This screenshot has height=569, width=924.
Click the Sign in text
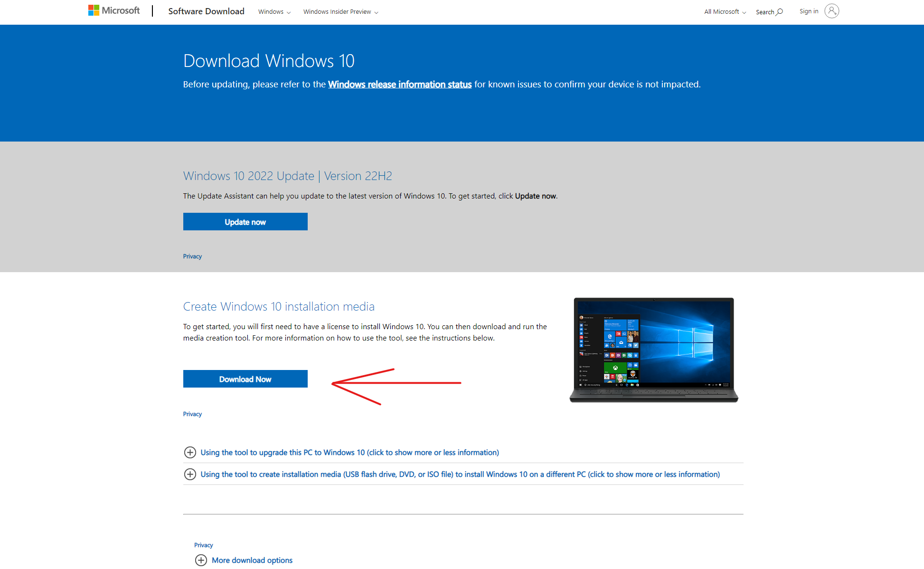(809, 11)
